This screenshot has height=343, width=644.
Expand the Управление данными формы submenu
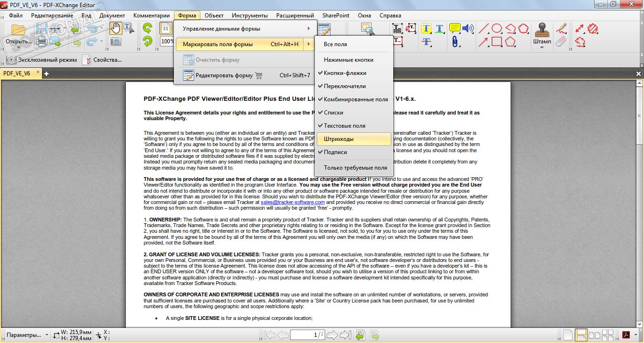[245, 29]
